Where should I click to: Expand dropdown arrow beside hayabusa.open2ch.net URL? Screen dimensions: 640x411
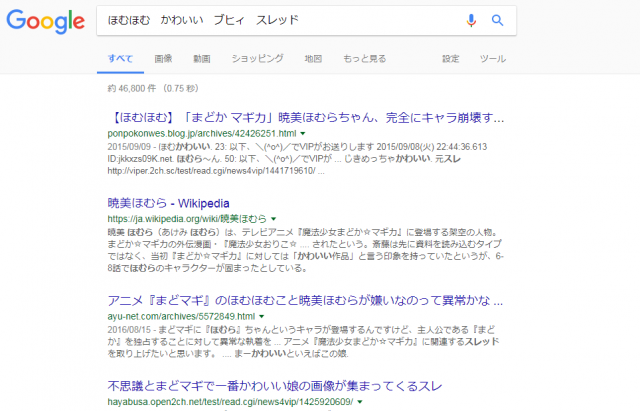pos(360,402)
